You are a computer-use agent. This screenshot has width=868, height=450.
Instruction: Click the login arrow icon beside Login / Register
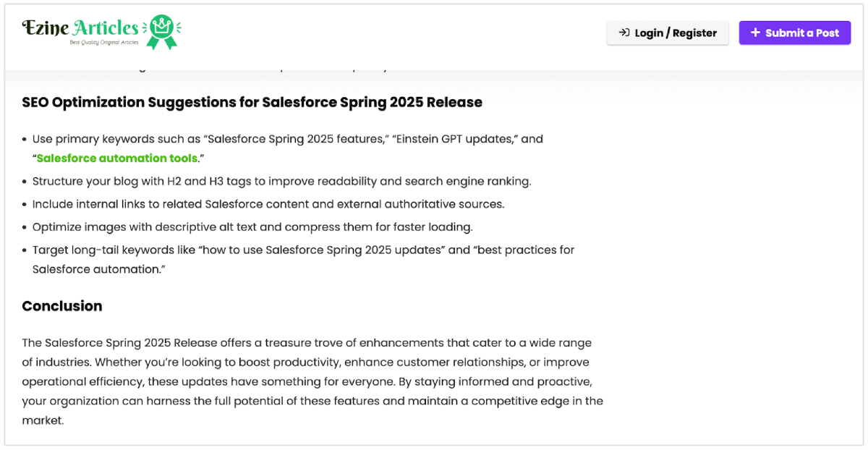(x=624, y=33)
